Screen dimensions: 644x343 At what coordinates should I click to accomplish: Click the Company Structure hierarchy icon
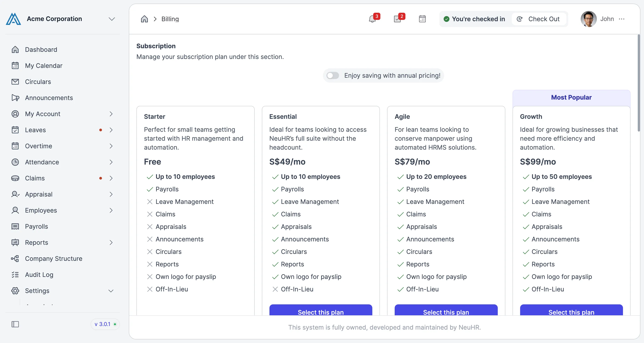point(15,259)
